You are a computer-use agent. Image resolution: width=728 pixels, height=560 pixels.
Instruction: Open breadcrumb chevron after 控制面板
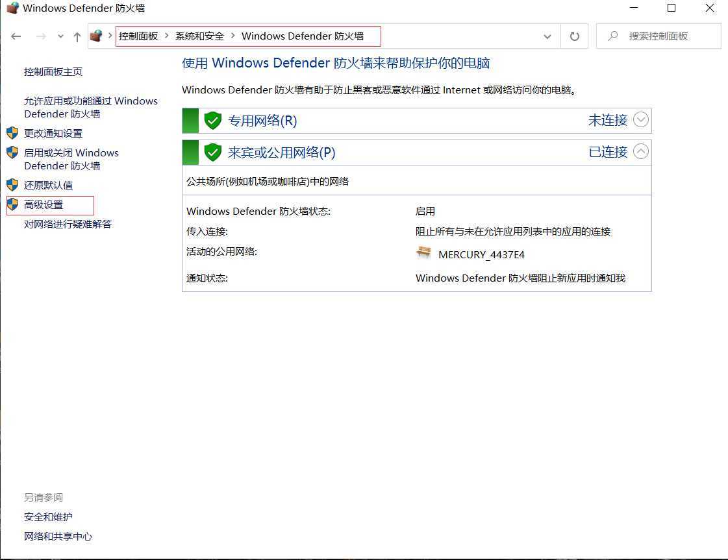click(167, 36)
